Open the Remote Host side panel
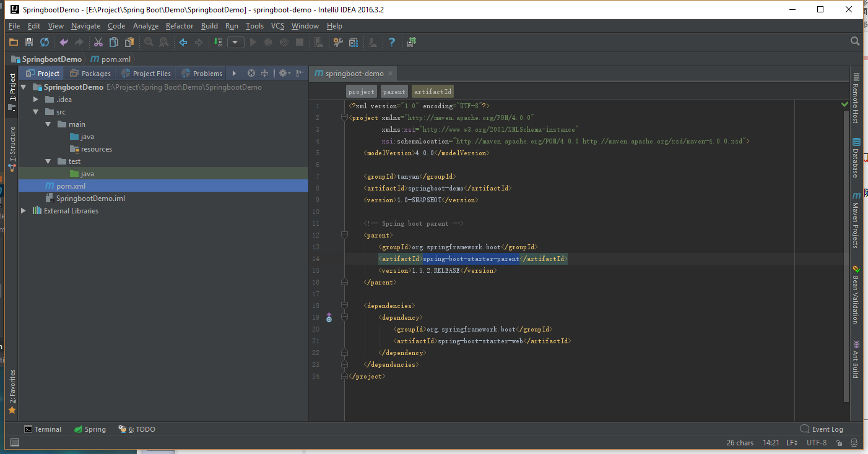 (x=856, y=98)
